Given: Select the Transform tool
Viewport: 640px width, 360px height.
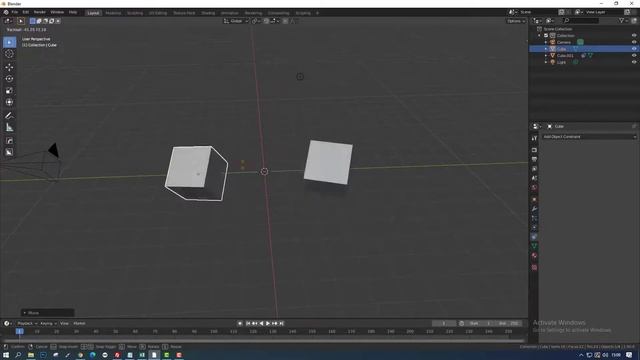Looking at the screenshot, I should [9, 102].
